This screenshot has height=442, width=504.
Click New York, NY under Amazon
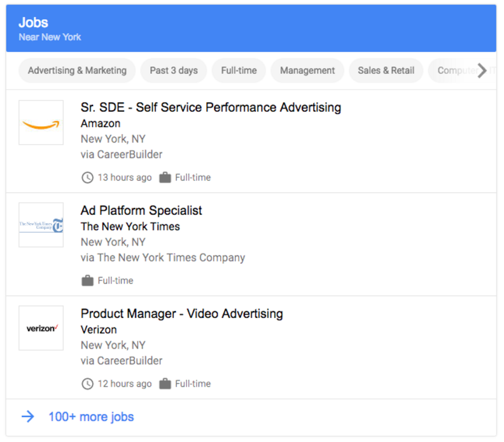113,139
